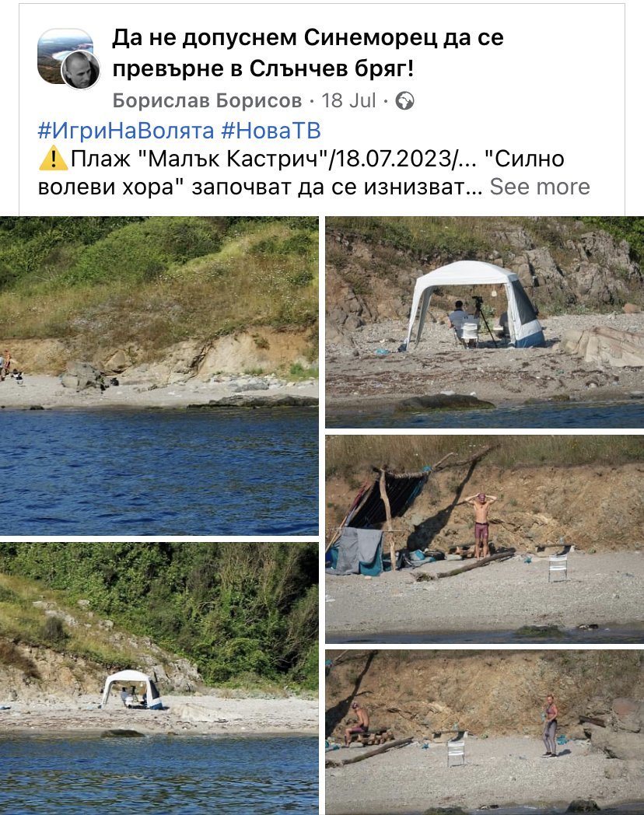644x815 pixels.
Task: Open author name Борислав Борисов
Action: 207,100
